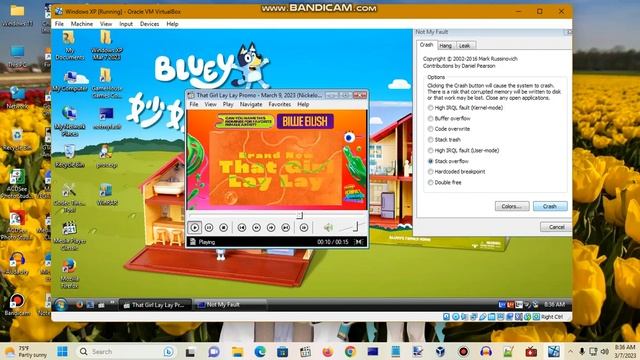Click Firefox quick launch icon in XP taskbar
The height and width of the screenshot is (360, 640).
click(80, 305)
